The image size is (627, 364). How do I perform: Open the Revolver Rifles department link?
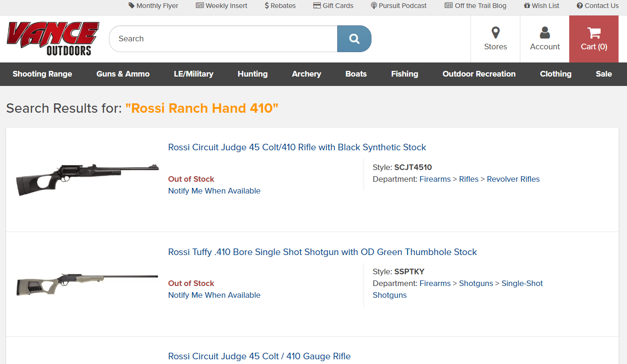point(513,179)
